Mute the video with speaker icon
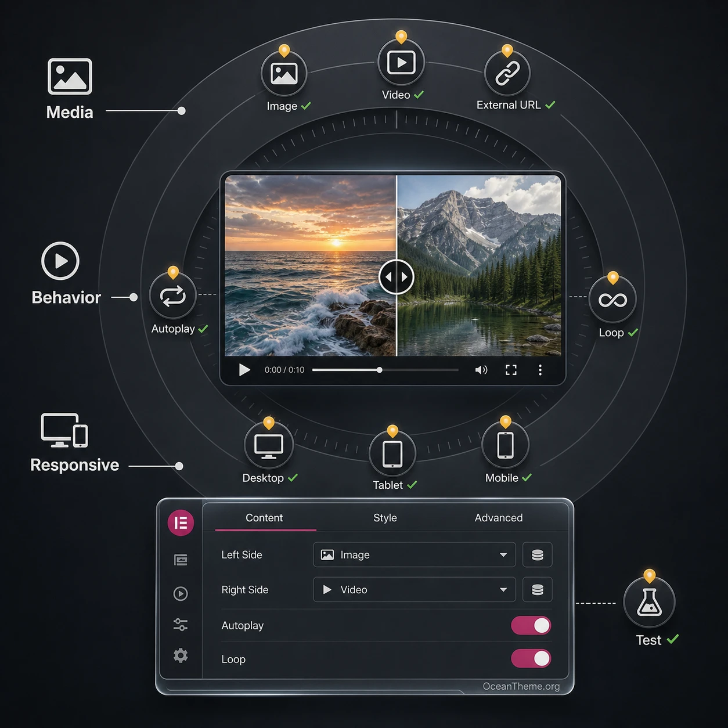Screen dimensions: 728x728 coord(481,370)
